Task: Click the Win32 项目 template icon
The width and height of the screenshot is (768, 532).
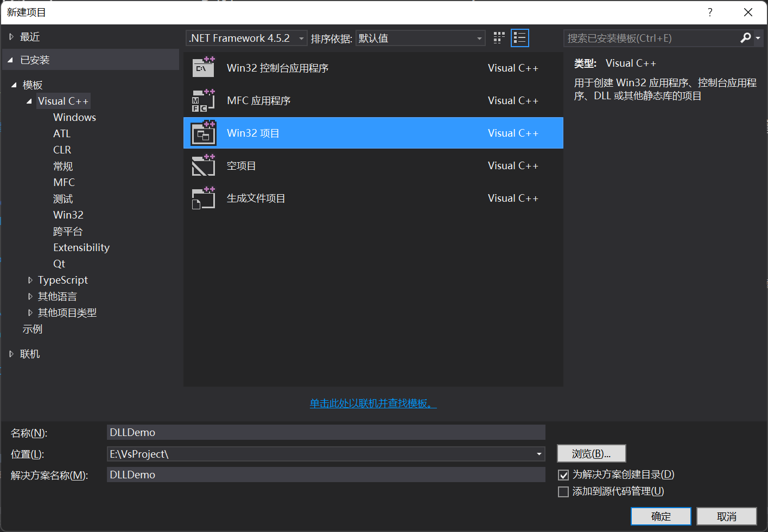Action: [204, 133]
